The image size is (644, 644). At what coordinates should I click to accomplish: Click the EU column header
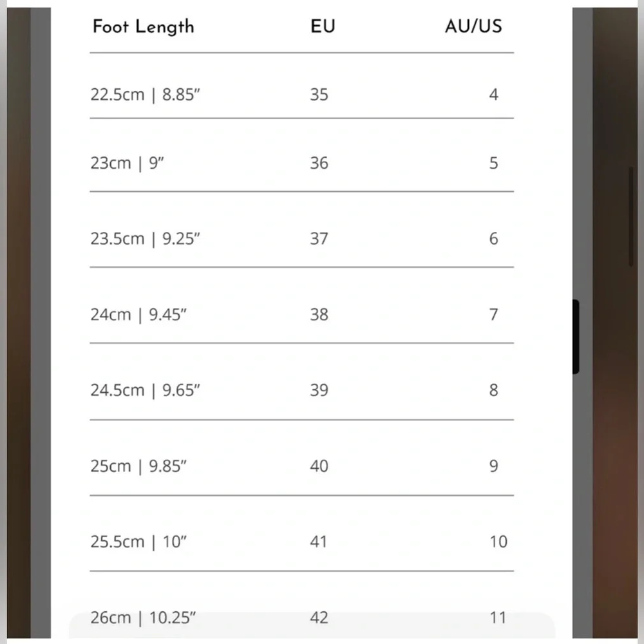[x=322, y=27]
